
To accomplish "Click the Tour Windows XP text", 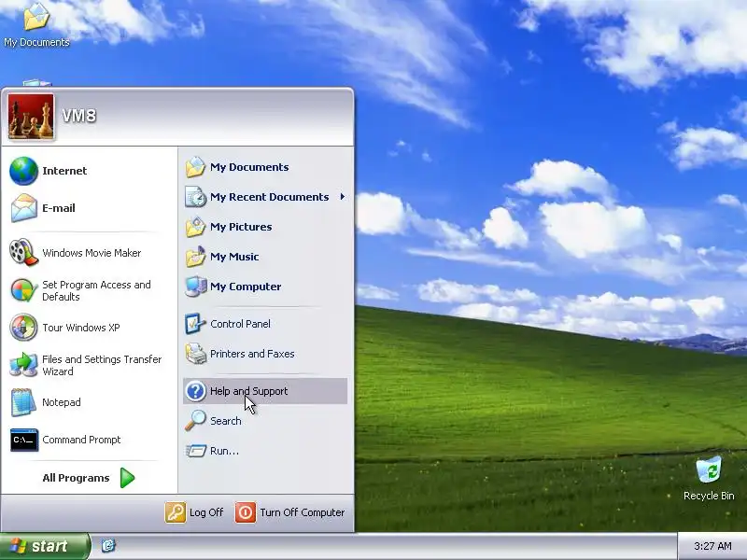I will click(x=81, y=328).
